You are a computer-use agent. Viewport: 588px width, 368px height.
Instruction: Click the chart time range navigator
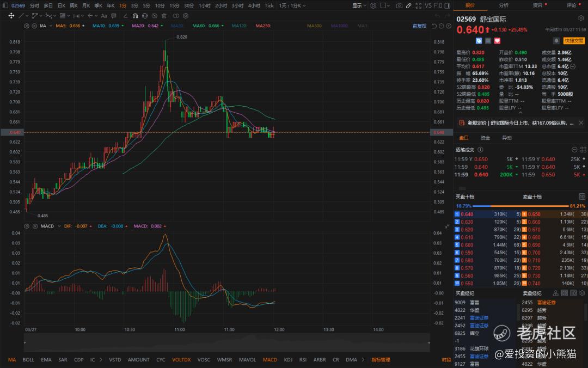(x=227, y=342)
